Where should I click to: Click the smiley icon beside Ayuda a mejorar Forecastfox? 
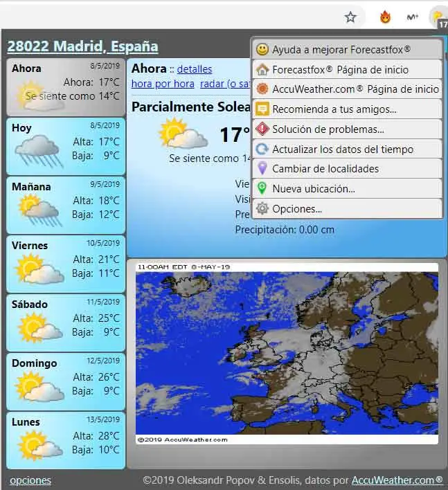[x=262, y=49]
